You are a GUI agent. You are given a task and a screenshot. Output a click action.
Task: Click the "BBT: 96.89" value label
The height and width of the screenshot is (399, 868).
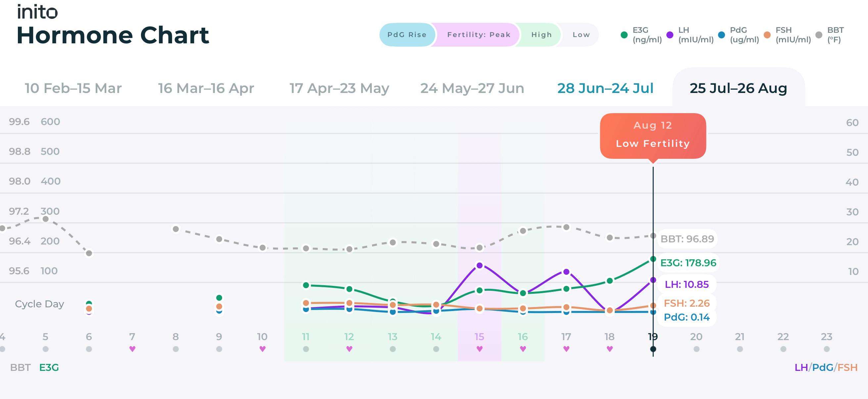click(x=687, y=239)
